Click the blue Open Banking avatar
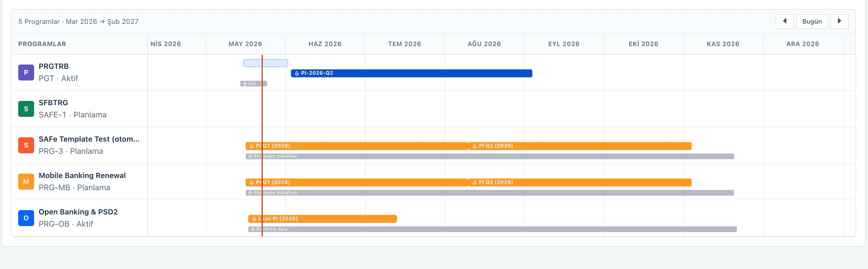 pyautogui.click(x=26, y=218)
